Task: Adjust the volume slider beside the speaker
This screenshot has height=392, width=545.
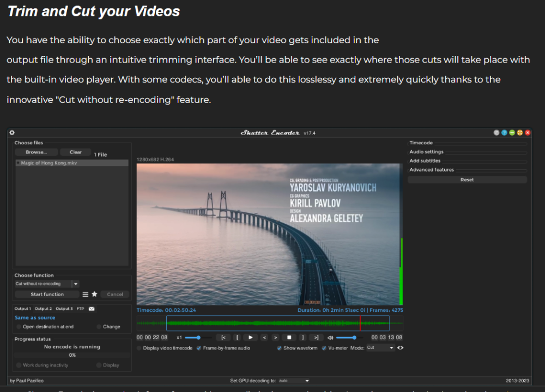Action: (x=353, y=338)
